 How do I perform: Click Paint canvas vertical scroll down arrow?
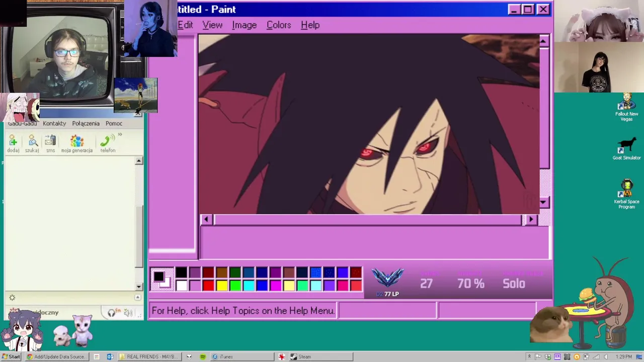(544, 203)
